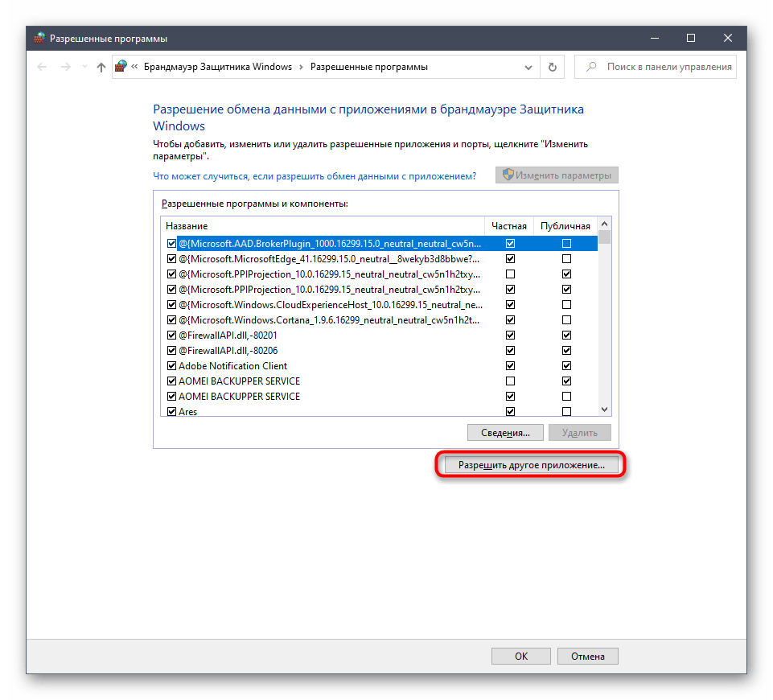Click the Forward navigation arrow
773x700 pixels.
[x=67, y=68]
